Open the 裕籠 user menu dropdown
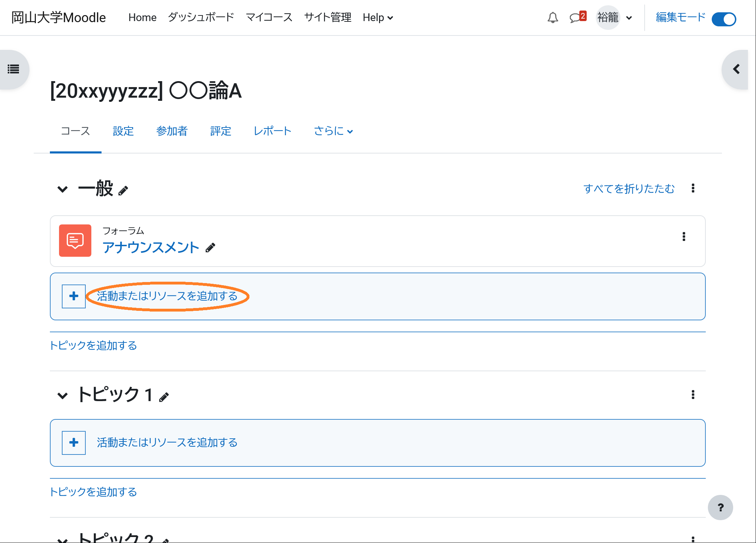Viewport: 756px width, 543px height. click(615, 18)
